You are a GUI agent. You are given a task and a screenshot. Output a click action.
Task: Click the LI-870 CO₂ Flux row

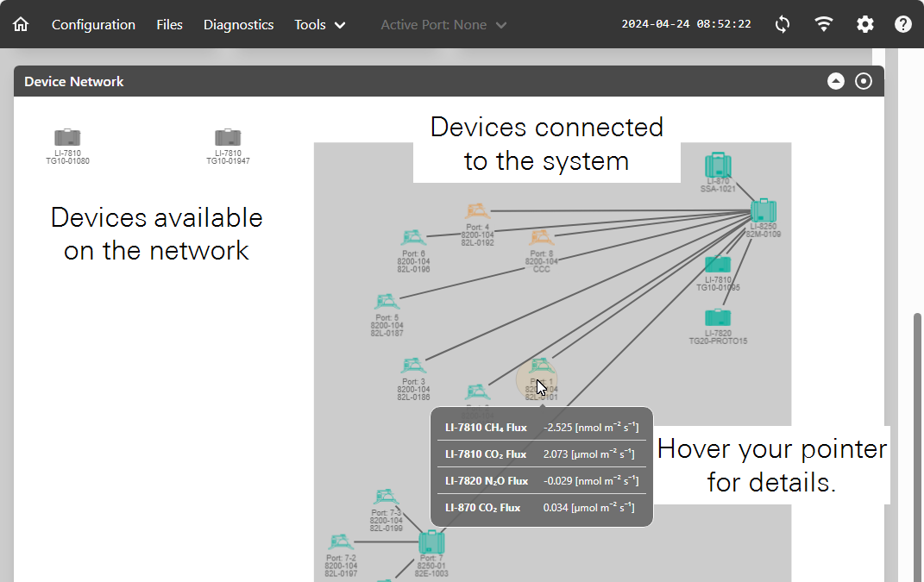pyautogui.click(x=542, y=507)
